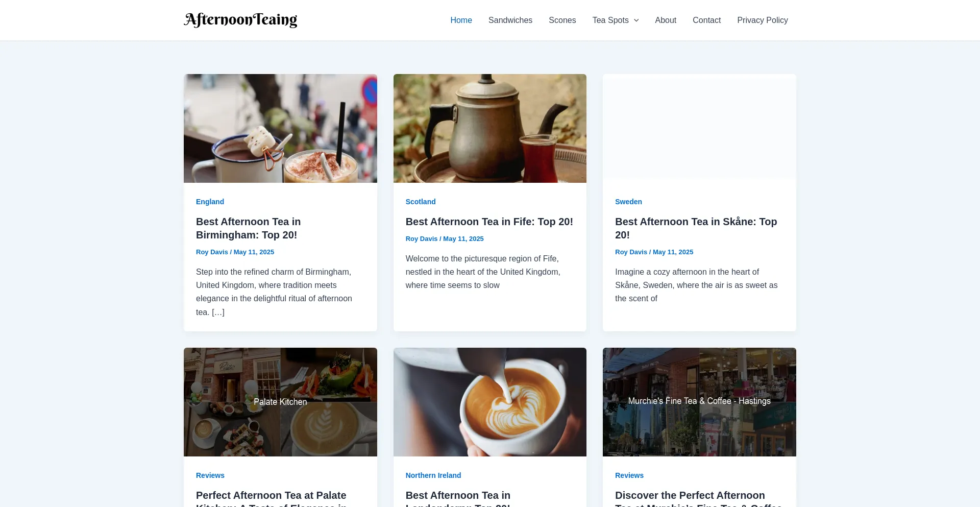Visit the About page
This screenshot has width=980, height=507.
(x=666, y=20)
